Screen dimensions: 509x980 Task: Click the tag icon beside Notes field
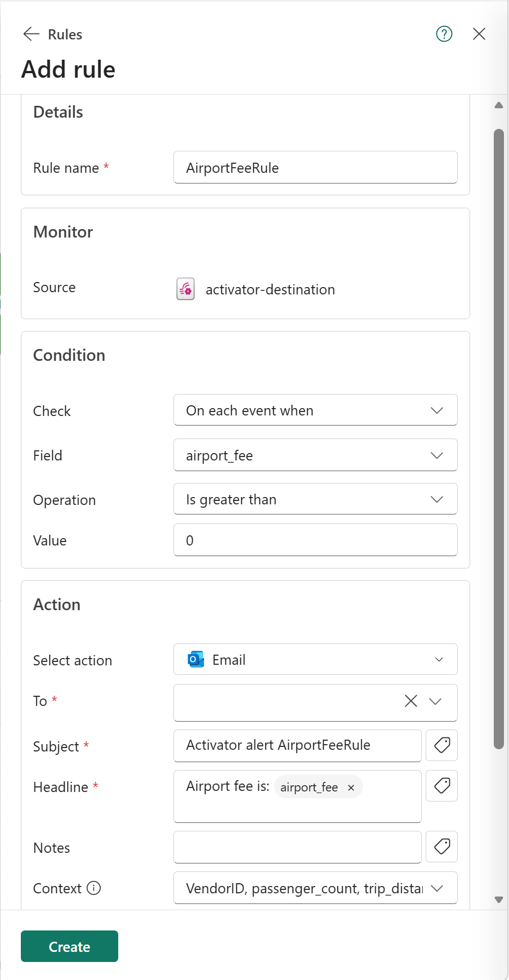pos(442,847)
